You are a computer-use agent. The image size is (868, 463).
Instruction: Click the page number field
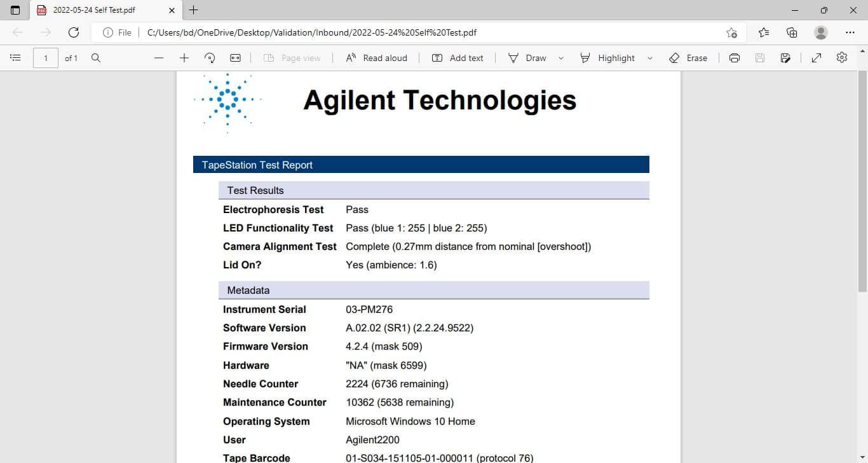click(x=46, y=58)
